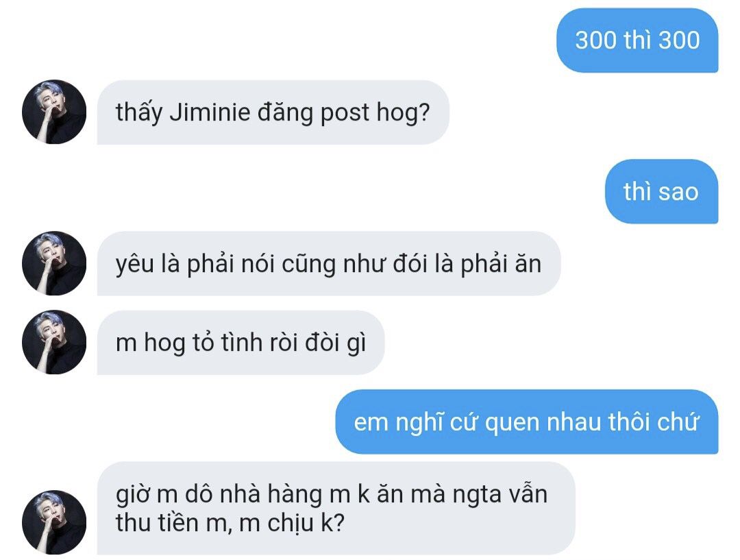The width and height of the screenshot is (740, 560).
Task: Click the word 'sao' in blue bubble
Action: click(678, 192)
